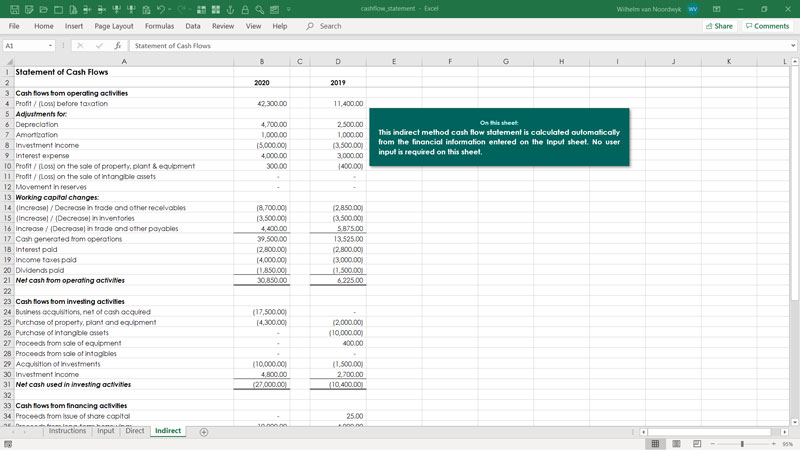Click the zoom slider handle

(742, 444)
